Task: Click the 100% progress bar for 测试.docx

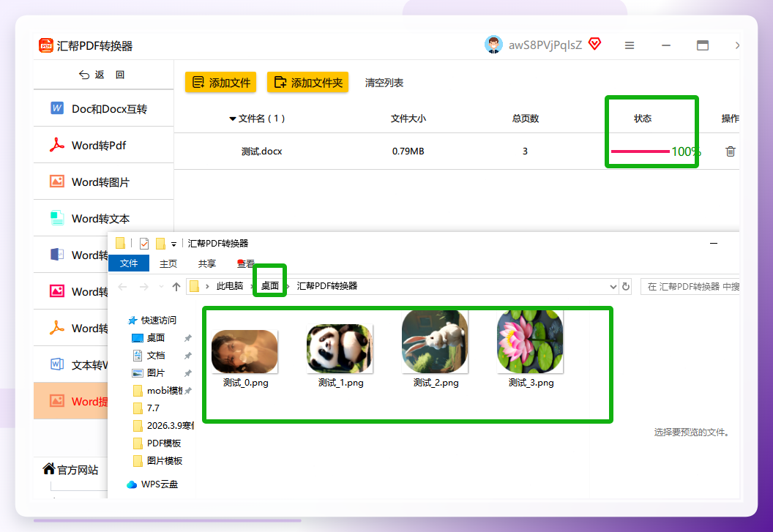Action: pos(656,151)
